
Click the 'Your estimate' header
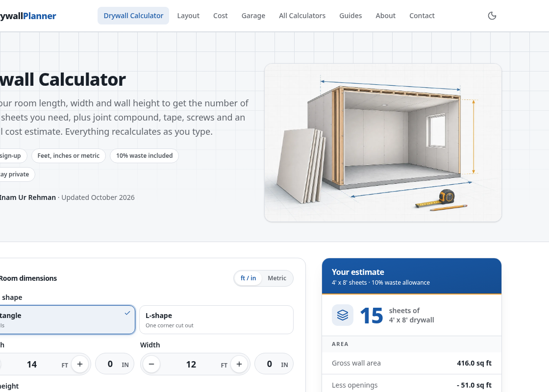click(x=358, y=272)
